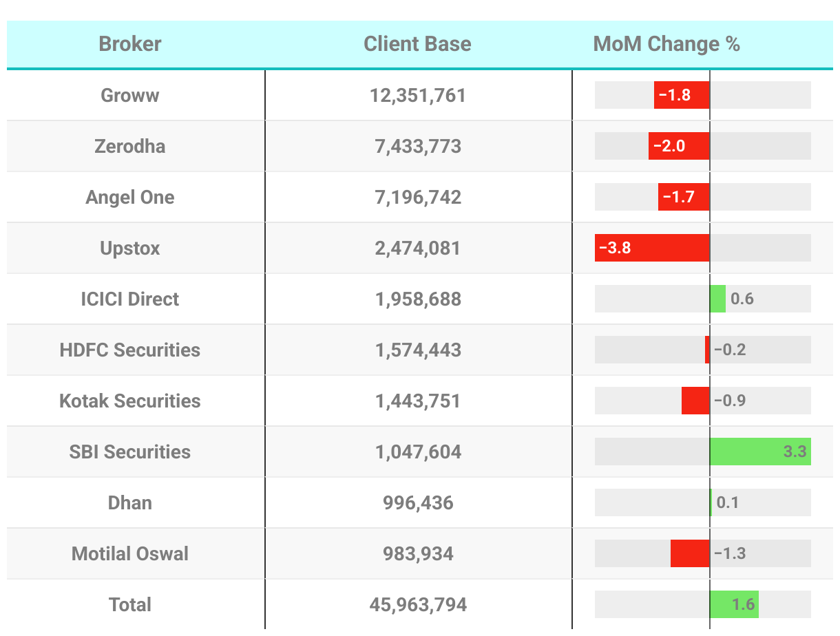Screen dimensions: 840x636
Task: Click the MoM Change % column header
Action: pyautogui.click(x=666, y=44)
